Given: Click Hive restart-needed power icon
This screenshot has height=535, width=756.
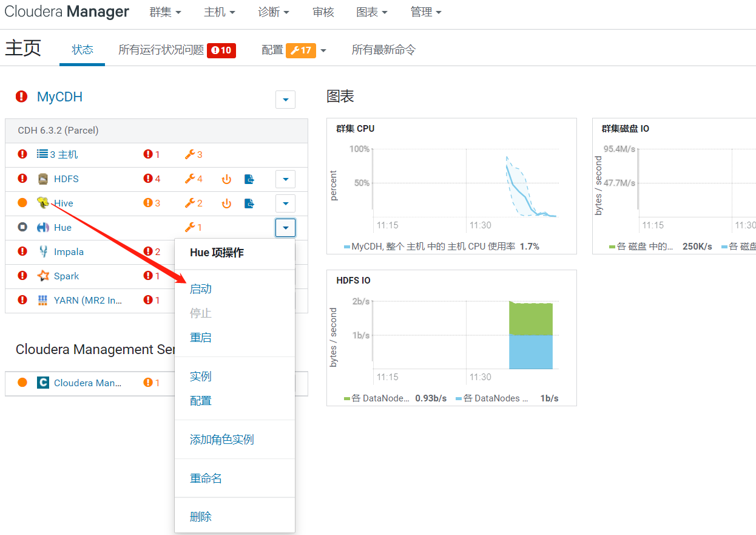Looking at the screenshot, I should 226,203.
